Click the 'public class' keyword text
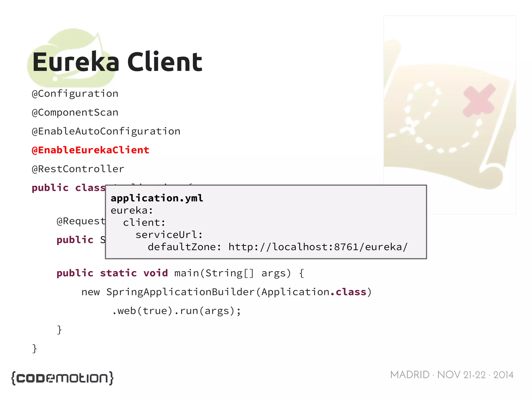The image size is (532, 399). coord(68,188)
